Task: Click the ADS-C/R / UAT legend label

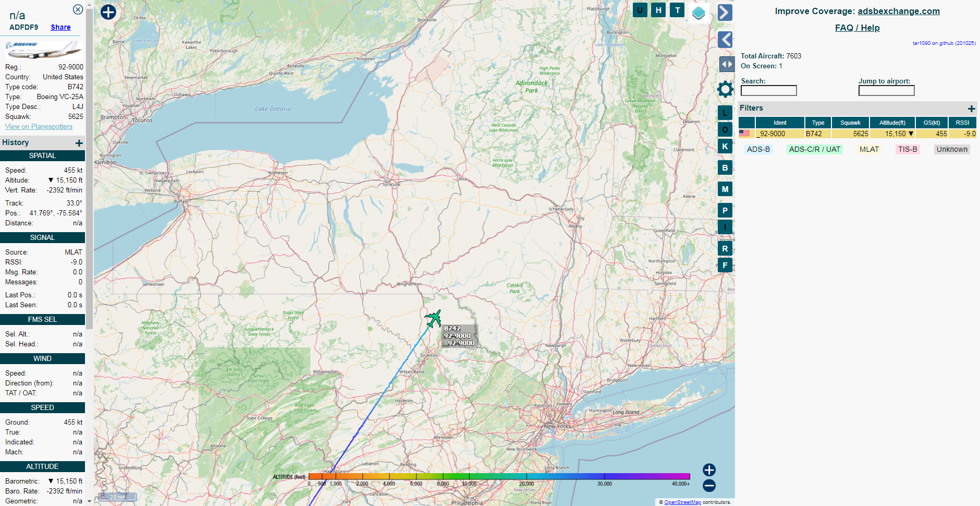Action: pos(814,149)
